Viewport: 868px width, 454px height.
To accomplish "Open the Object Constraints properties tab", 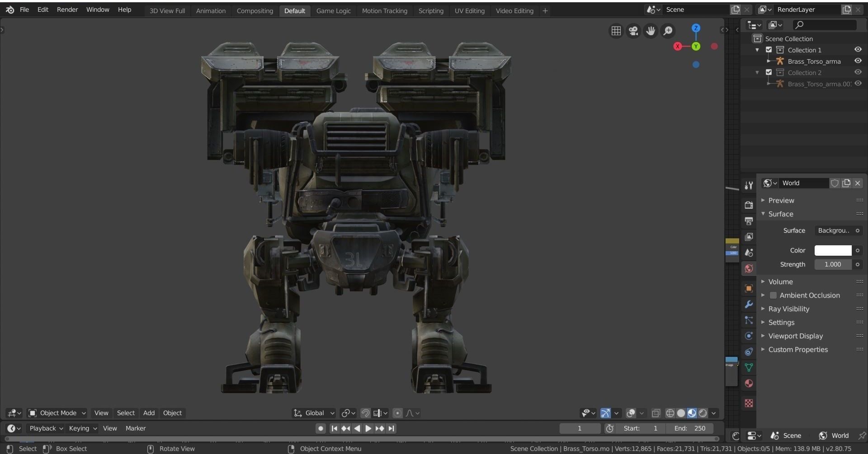I will point(749,351).
